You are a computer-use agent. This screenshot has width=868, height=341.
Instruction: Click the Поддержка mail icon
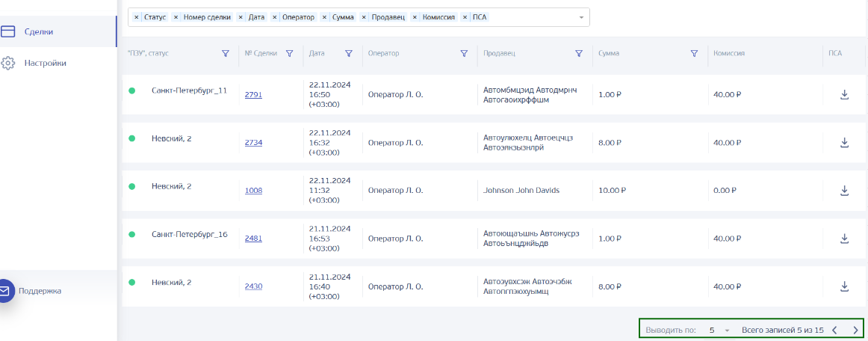point(4,291)
